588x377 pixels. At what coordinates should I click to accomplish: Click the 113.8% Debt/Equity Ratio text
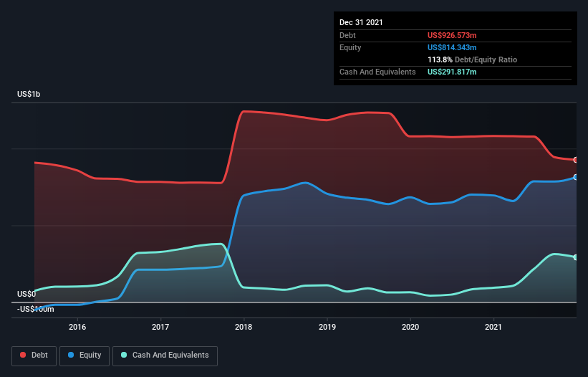click(x=472, y=59)
